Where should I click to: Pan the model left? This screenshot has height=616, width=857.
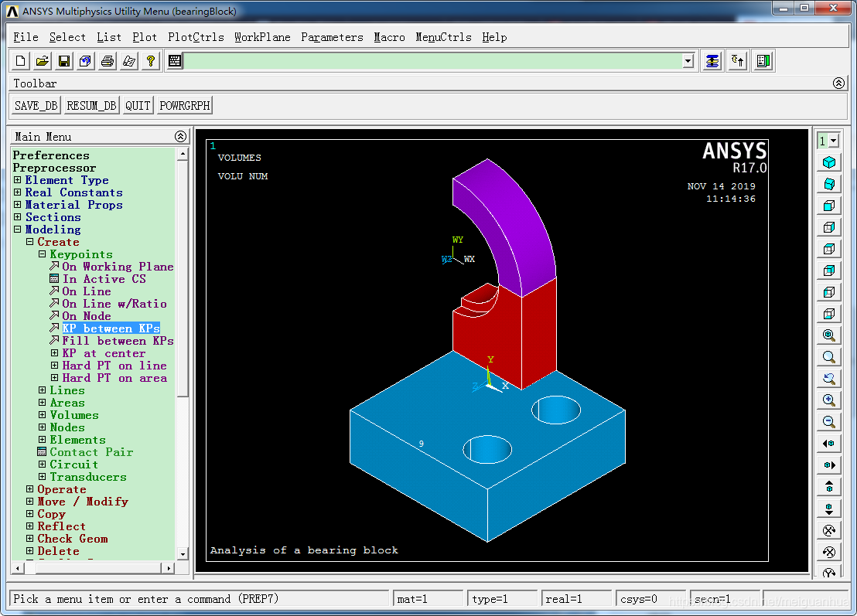(829, 444)
